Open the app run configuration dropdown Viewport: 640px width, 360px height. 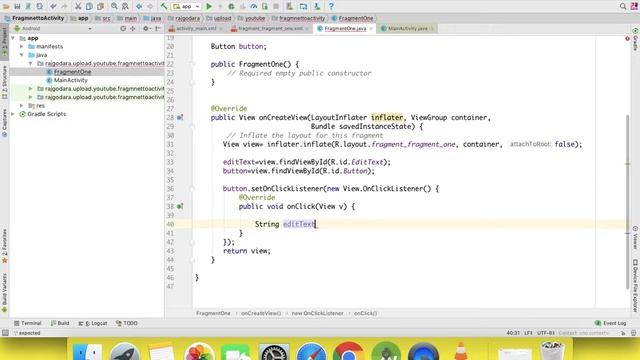click(x=186, y=6)
